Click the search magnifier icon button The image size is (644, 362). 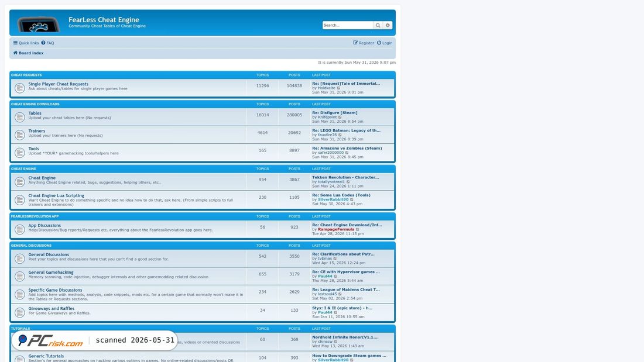[378, 26]
